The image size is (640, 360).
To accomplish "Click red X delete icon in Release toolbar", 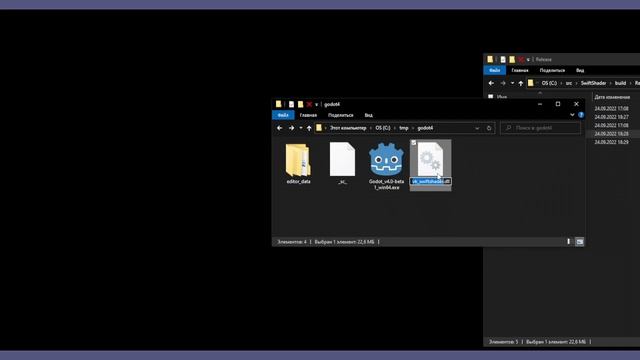I will point(521,60).
